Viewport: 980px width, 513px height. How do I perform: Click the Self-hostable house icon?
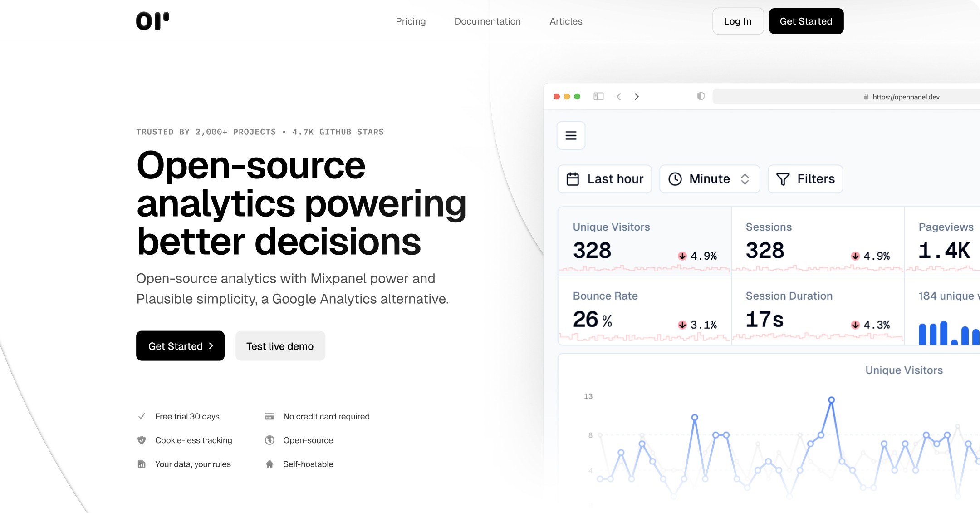269,464
